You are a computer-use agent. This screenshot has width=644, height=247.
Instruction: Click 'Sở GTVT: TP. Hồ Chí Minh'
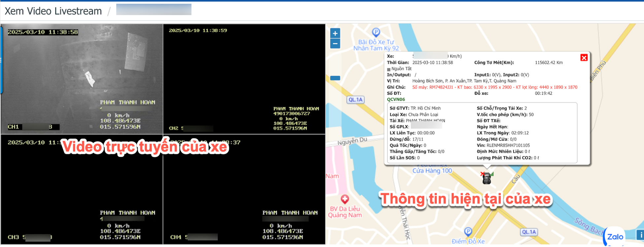pos(415,108)
